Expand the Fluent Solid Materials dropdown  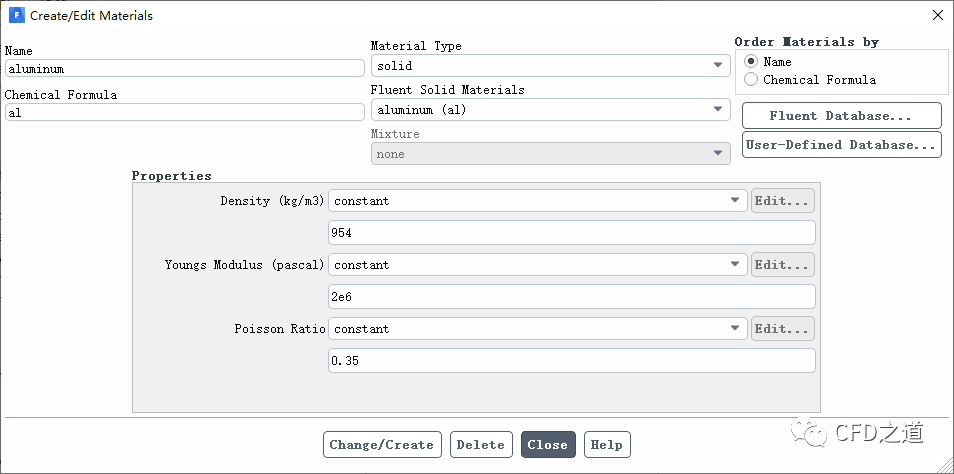(549, 110)
